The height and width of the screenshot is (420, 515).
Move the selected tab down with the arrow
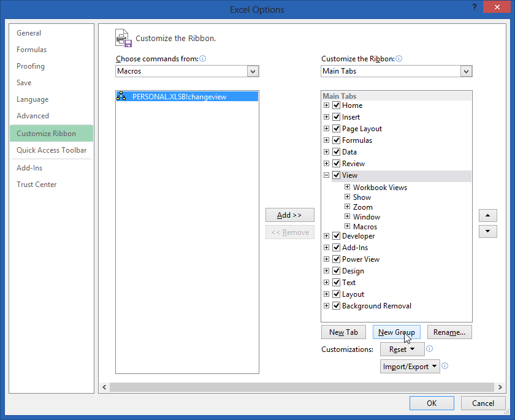point(487,231)
